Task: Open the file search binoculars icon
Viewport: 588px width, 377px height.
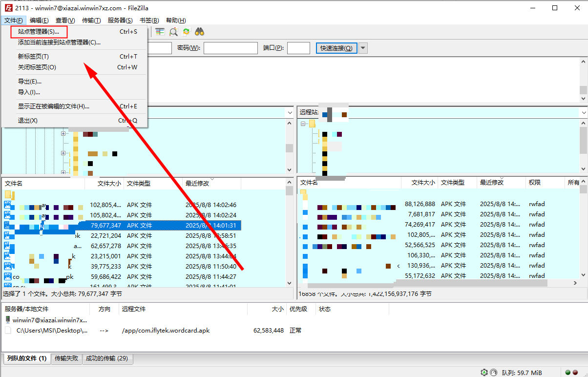Action: click(199, 31)
